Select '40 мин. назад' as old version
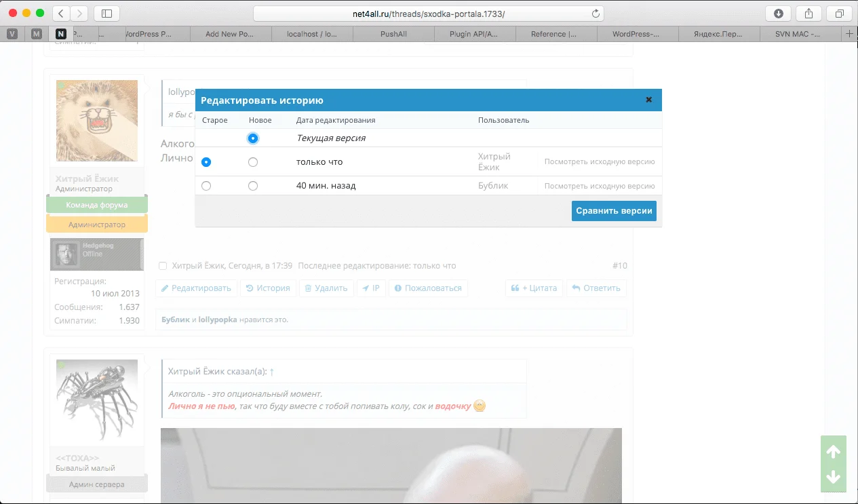This screenshot has height=504, width=858. point(206,186)
